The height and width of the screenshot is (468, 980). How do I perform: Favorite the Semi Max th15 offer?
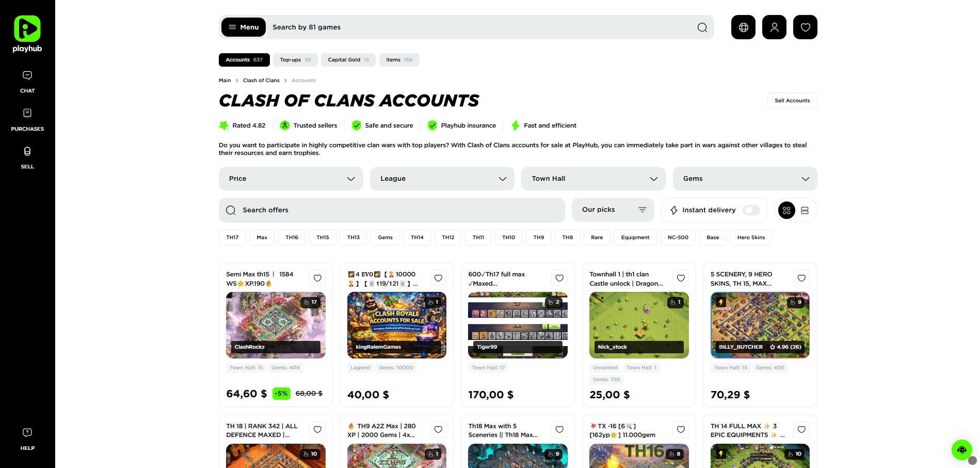pos(317,278)
